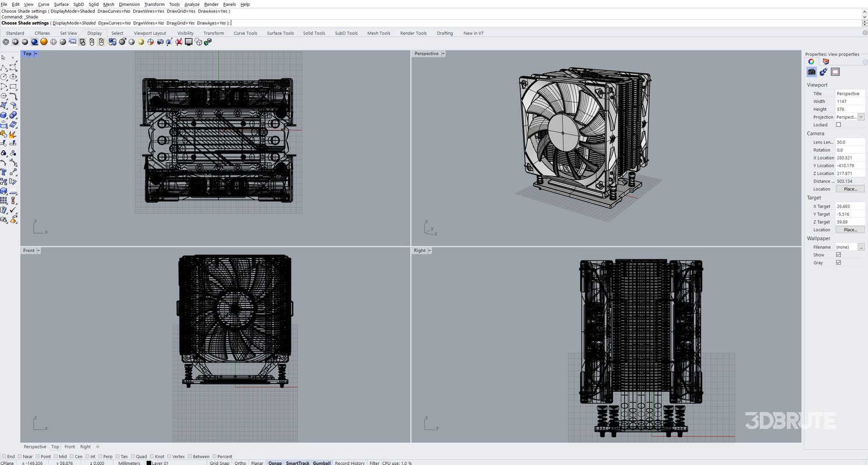Click the Place button under Camera Location
Image resolution: width=868 pixels, height=465 pixels.
click(x=850, y=189)
